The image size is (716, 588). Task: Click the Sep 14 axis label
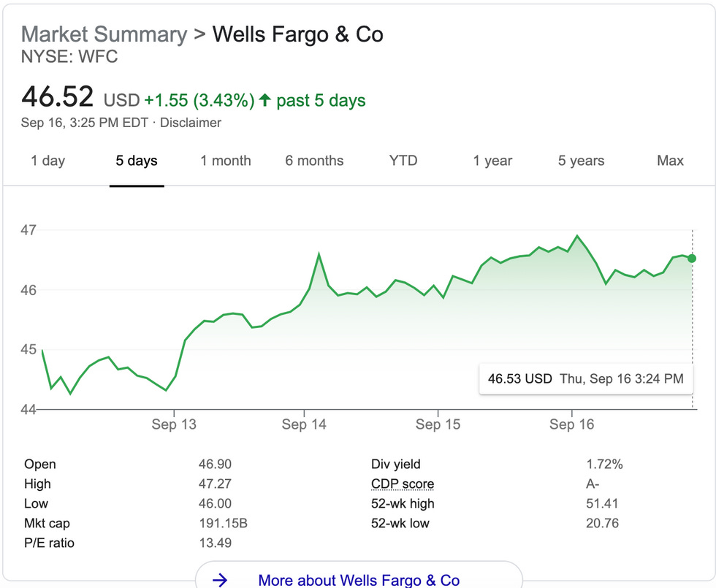[x=304, y=424]
